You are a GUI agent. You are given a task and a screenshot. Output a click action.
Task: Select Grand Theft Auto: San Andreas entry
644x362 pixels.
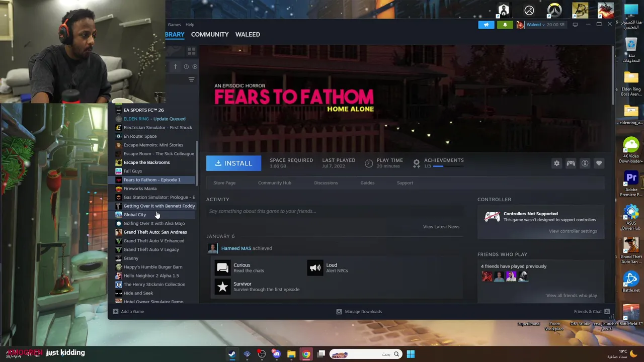pos(155,232)
